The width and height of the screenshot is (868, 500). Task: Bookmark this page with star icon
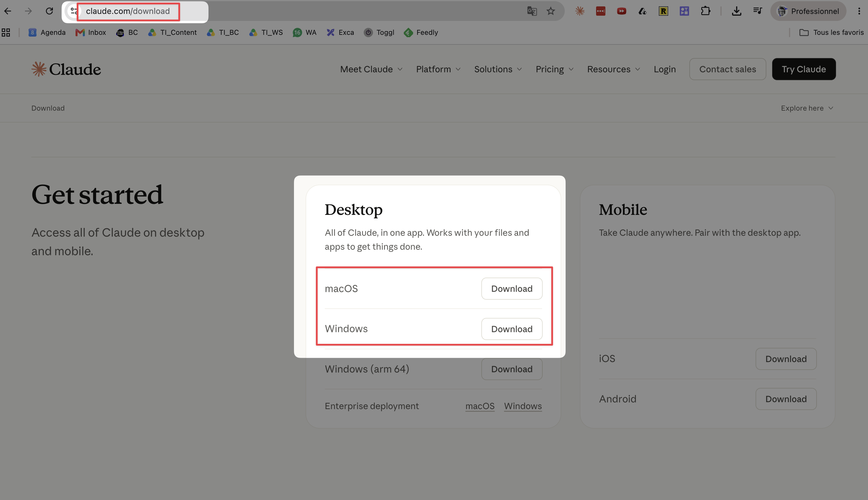551,11
